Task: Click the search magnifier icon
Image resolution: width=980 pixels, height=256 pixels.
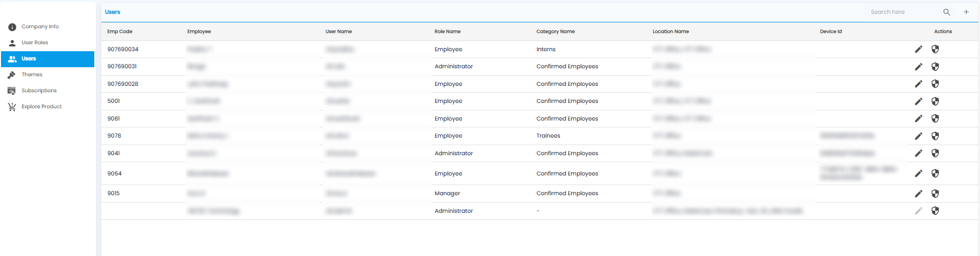Action: (946, 12)
